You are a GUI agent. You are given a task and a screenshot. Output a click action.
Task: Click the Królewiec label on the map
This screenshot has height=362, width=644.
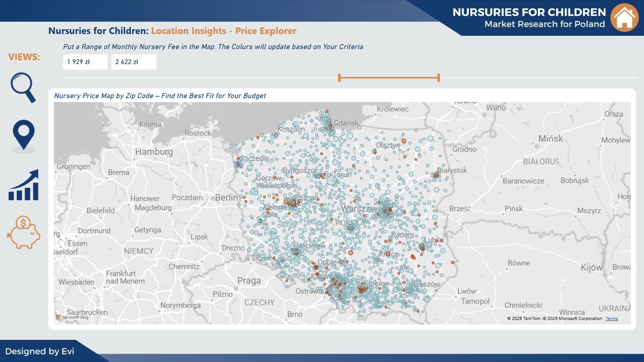tap(392, 109)
